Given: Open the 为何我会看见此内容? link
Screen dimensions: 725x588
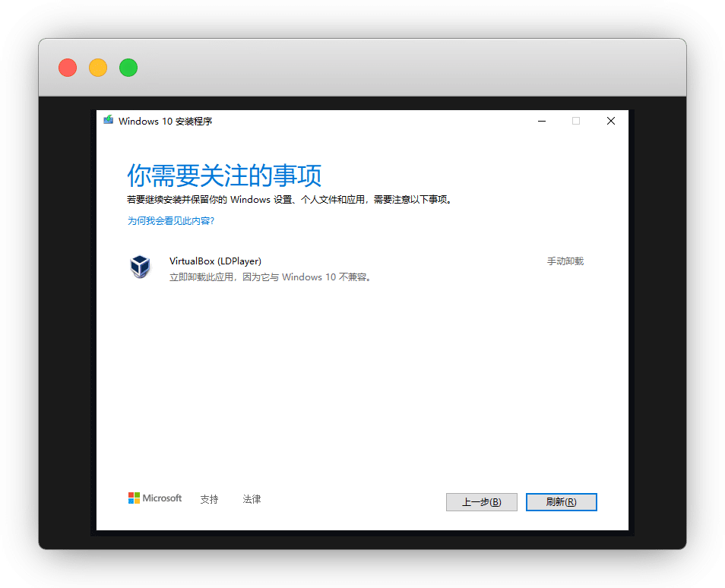Looking at the screenshot, I should point(170,221).
